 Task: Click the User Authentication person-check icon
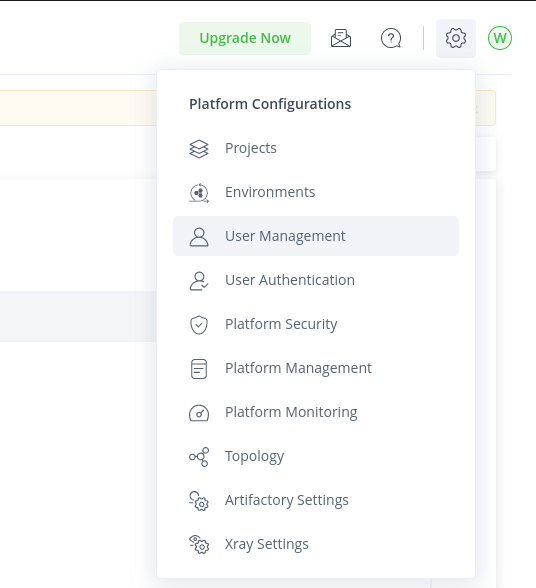click(199, 281)
